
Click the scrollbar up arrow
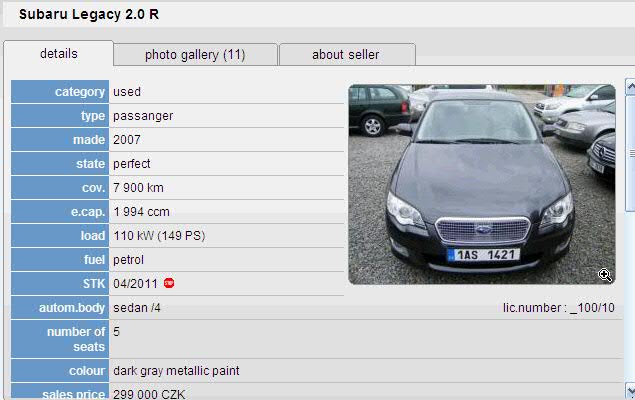(630, 87)
